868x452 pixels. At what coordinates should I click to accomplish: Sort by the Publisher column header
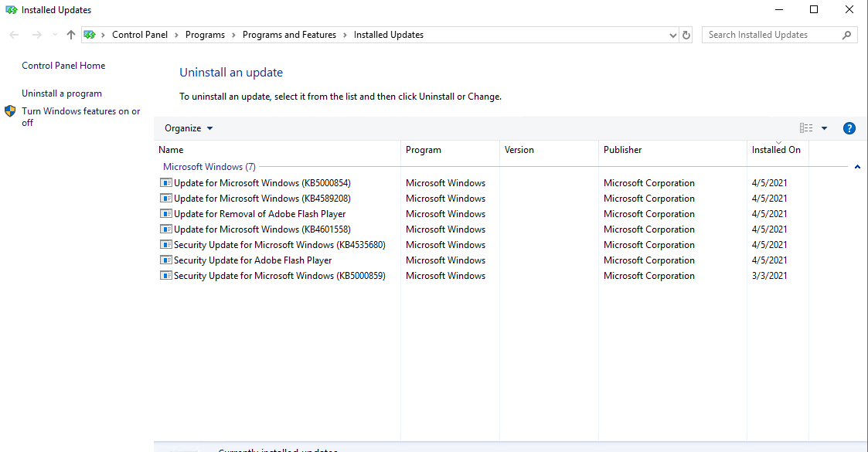pos(672,150)
